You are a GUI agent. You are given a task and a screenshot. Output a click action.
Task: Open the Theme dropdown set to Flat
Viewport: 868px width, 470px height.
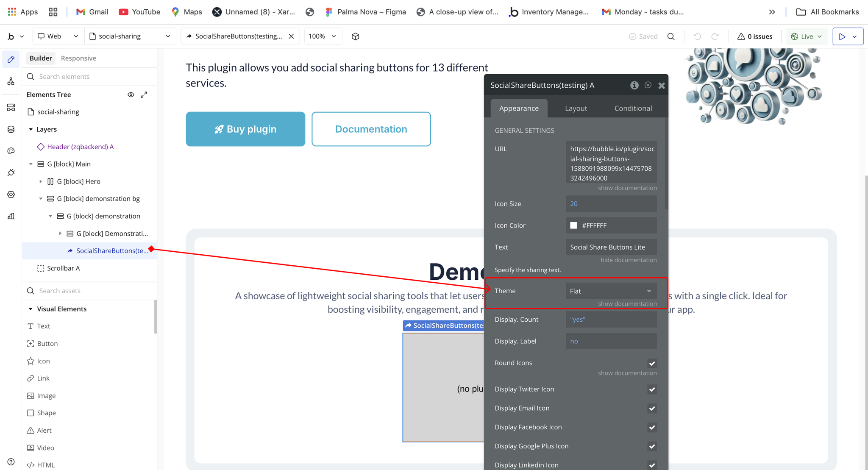point(611,291)
